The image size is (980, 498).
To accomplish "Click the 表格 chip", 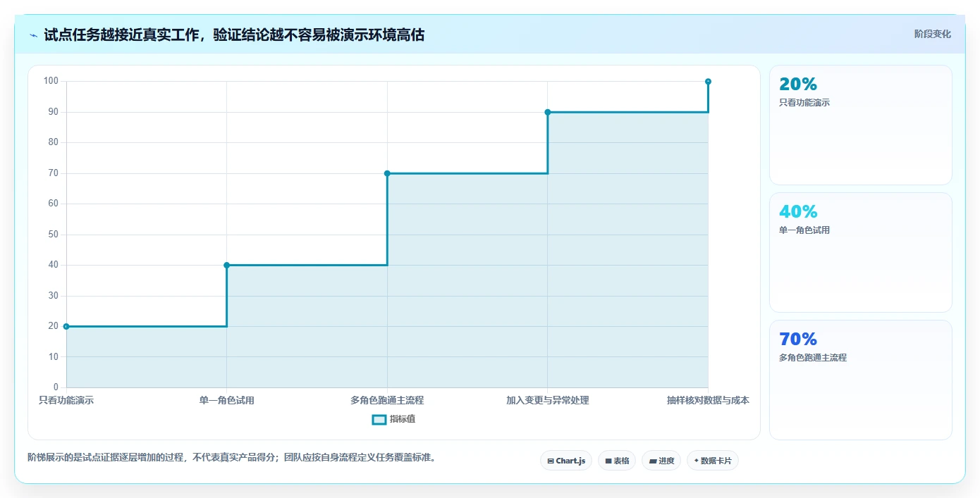I will tap(617, 461).
